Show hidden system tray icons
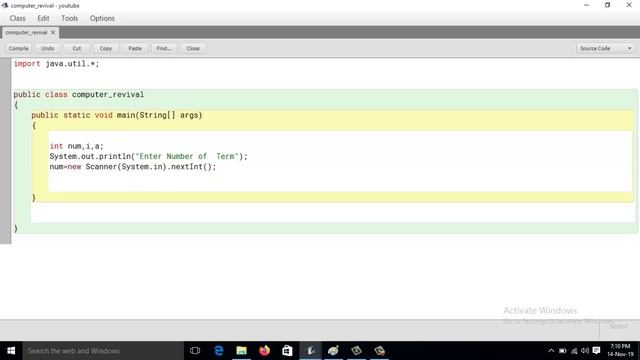 [551, 351]
